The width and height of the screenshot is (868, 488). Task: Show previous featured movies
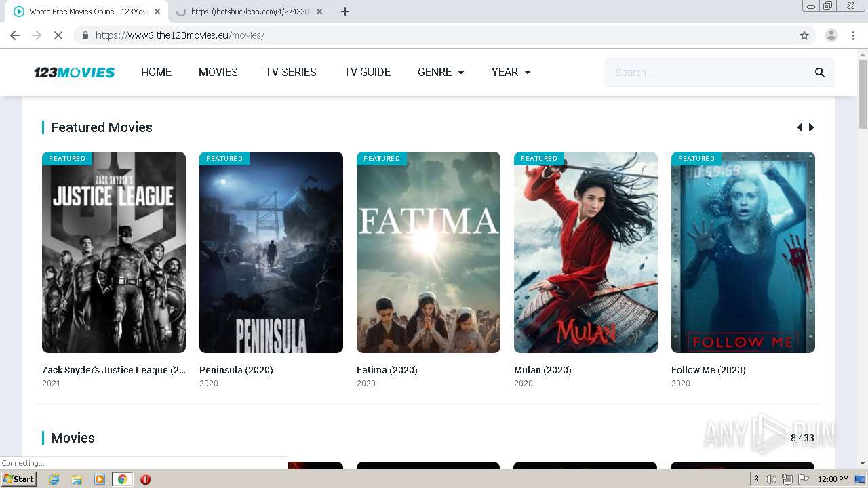tap(800, 127)
